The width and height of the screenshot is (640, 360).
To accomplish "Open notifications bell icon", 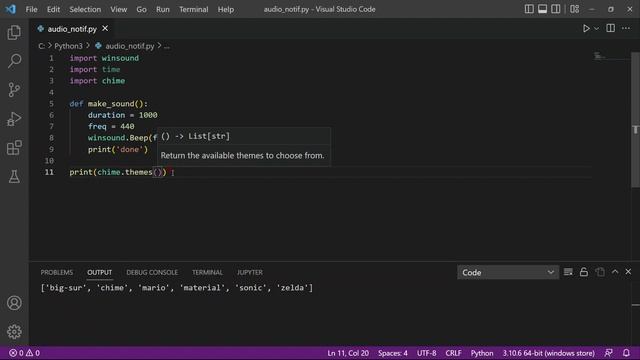I will click(x=626, y=353).
